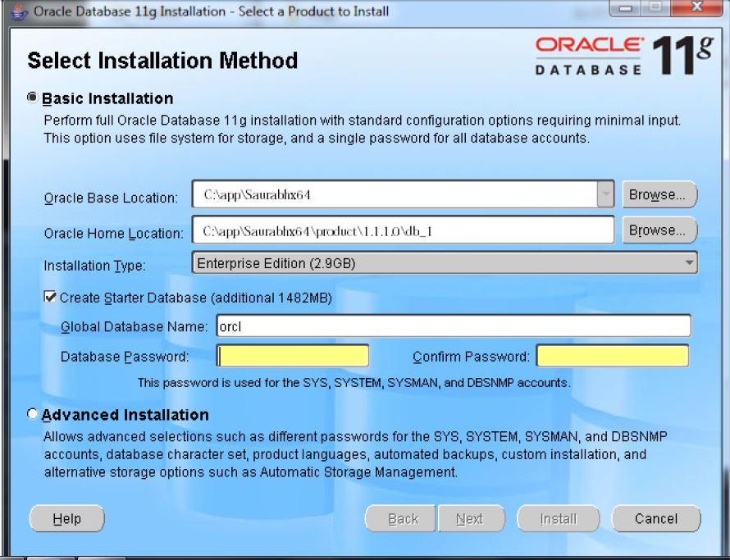Focus the Confirm Password field
Viewport: 730px width, 560px height.
pos(612,356)
